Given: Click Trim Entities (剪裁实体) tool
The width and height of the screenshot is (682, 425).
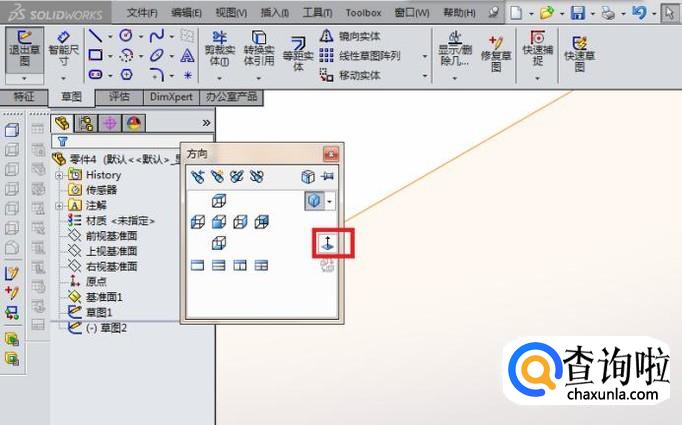Looking at the screenshot, I should pyautogui.click(x=220, y=49).
